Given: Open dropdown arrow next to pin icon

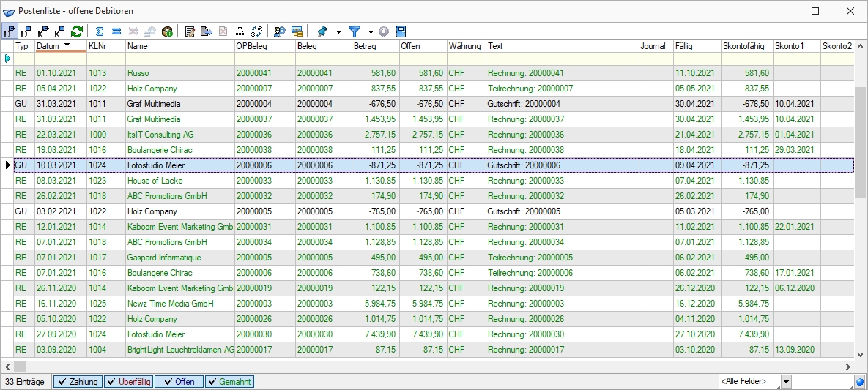Looking at the screenshot, I should tap(338, 31).
